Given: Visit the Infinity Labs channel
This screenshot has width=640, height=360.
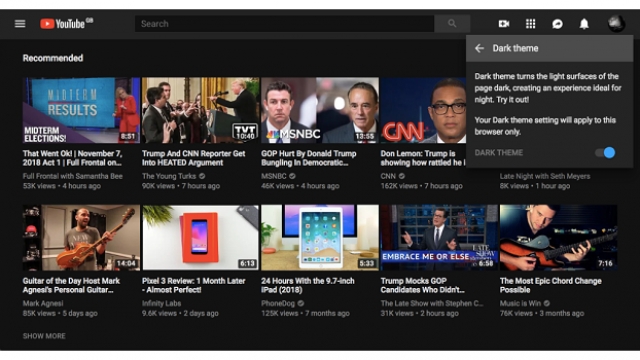Looking at the screenshot, I should click(162, 303).
